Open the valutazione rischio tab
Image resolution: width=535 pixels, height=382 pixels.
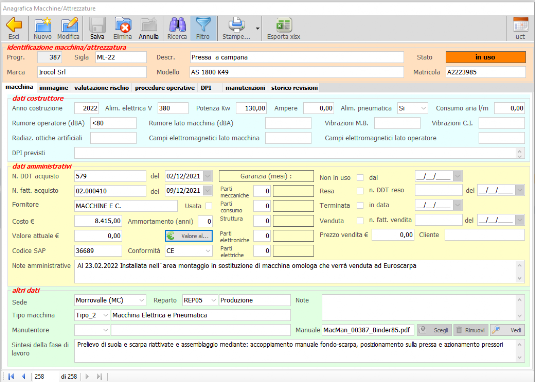coord(102,88)
